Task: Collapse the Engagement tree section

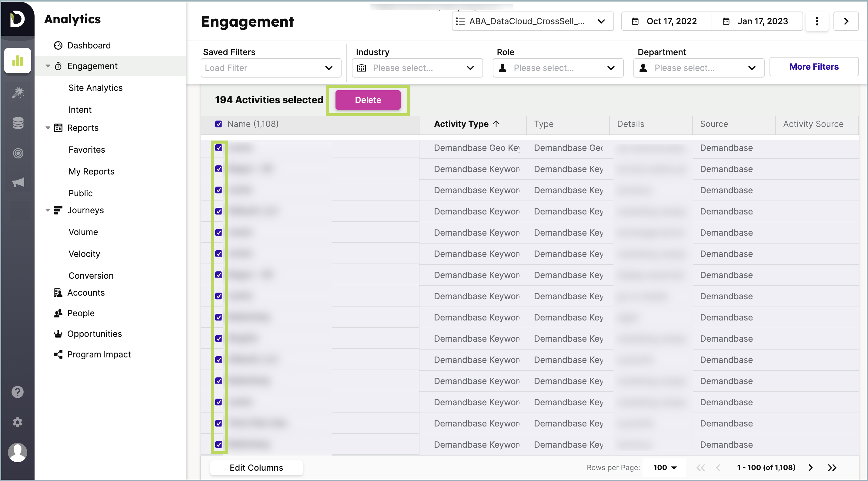Action: (48, 66)
